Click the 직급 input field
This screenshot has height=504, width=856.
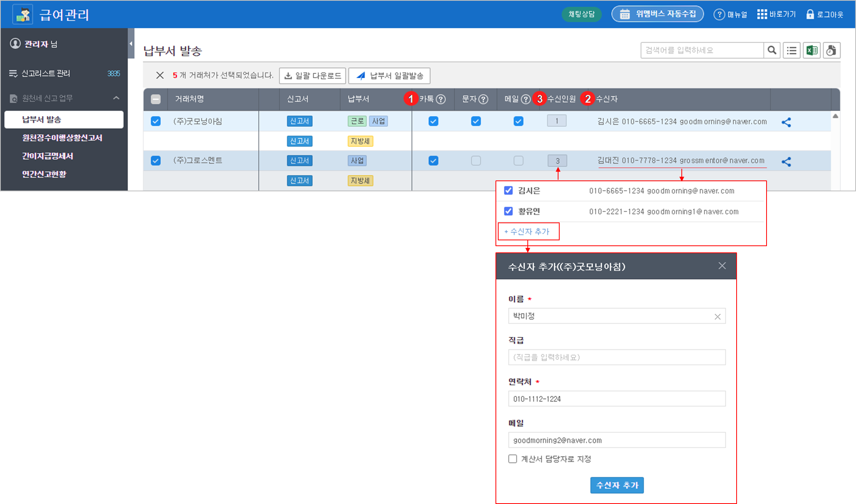click(616, 357)
